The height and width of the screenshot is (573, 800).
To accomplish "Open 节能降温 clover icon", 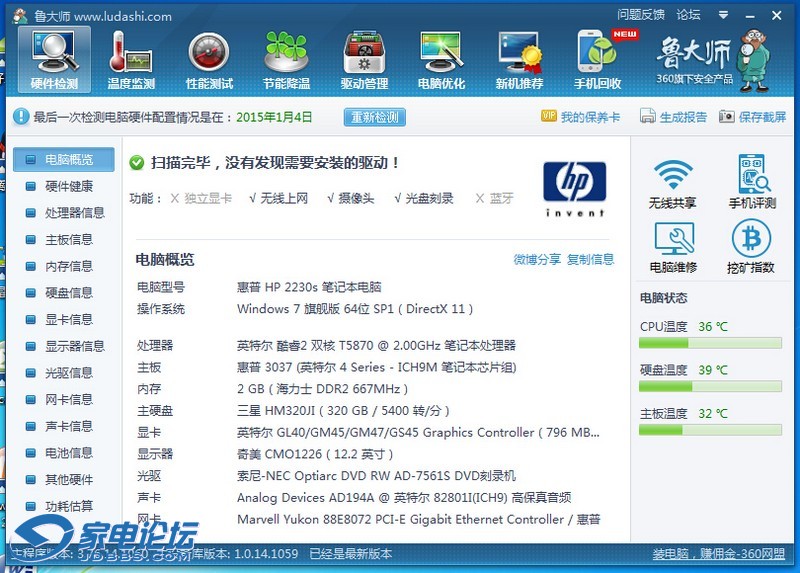I will pos(286,59).
